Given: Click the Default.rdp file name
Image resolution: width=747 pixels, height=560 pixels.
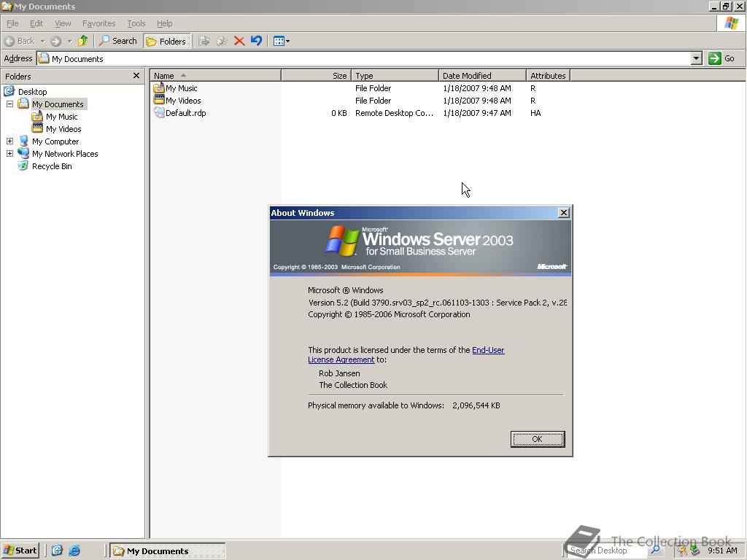Looking at the screenshot, I should pos(186,113).
